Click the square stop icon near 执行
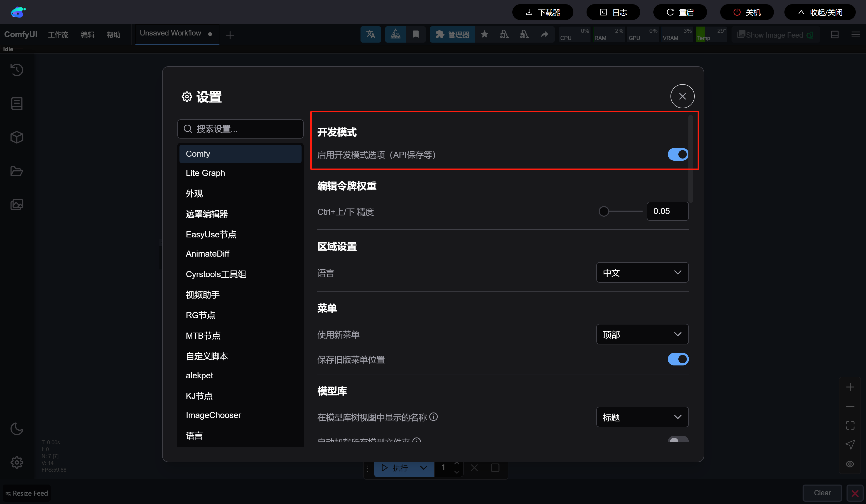The height and width of the screenshot is (504, 866). (x=495, y=468)
